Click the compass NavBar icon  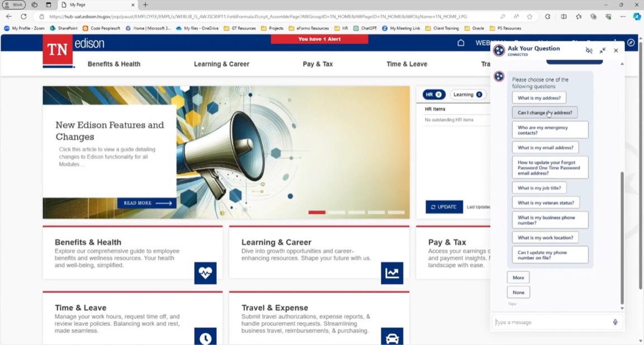[631, 43]
